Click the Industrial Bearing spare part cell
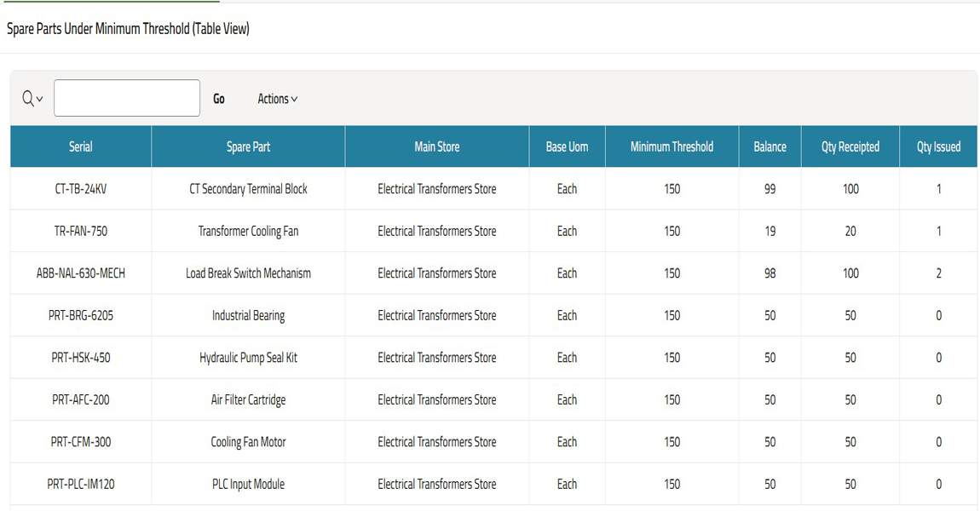 click(248, 315)
